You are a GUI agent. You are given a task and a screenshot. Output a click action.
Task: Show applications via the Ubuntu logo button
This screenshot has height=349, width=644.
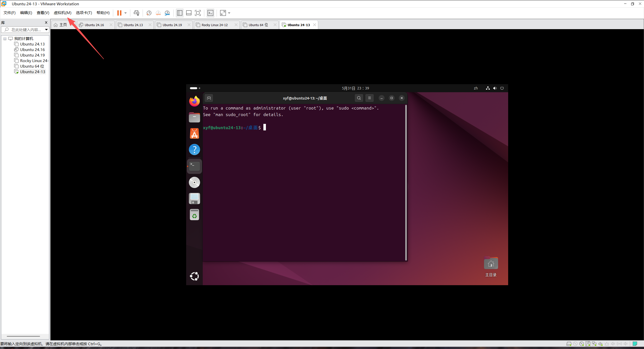[194, 276]
